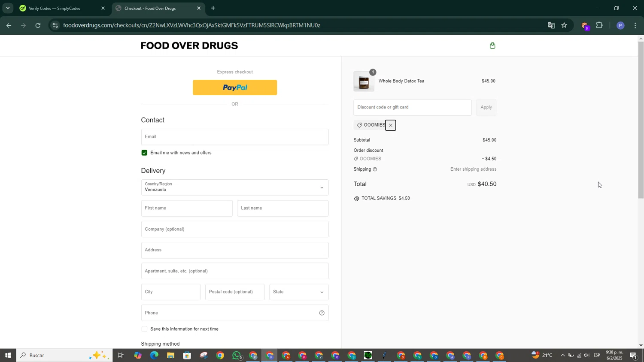This screenshot has width=644, height=362.
Task: Close the Checkout tab
Action: coord(199,8)
